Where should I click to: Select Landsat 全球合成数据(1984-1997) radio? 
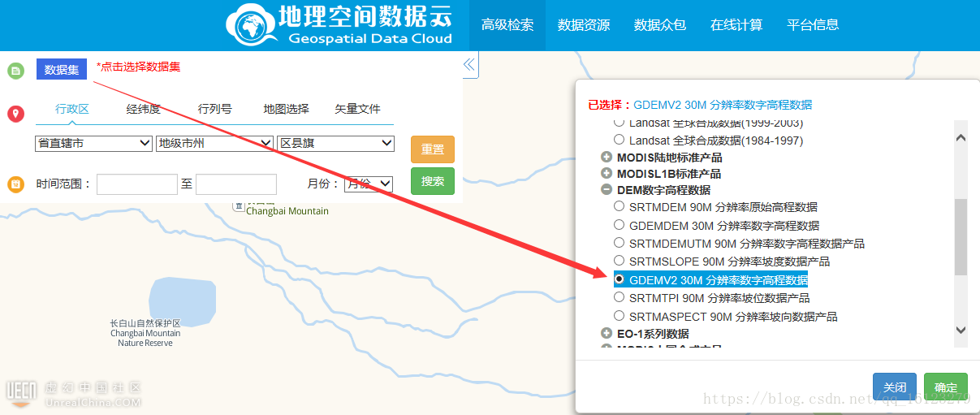pos(620,140)
